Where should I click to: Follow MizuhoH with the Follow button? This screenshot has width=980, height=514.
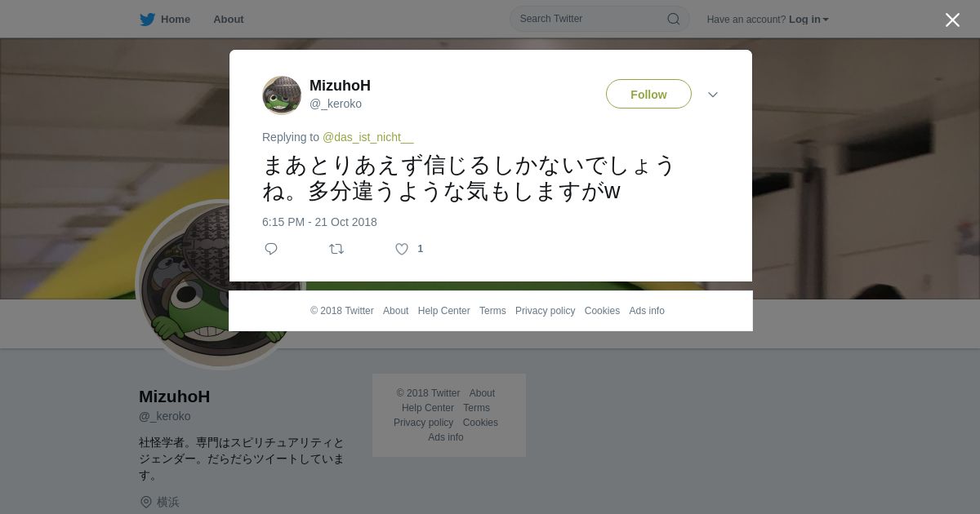point(648,95)
